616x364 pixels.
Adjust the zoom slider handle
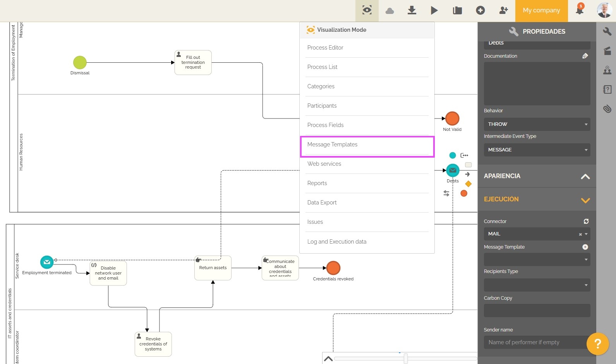[405, 359]
